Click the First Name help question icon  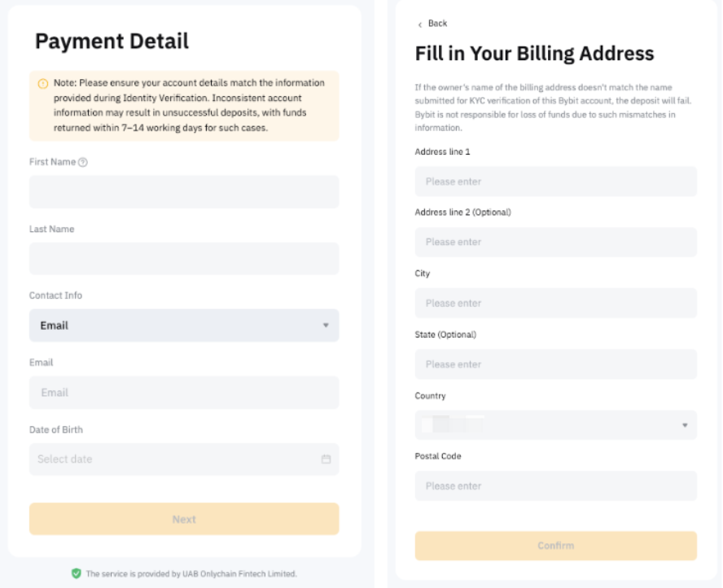83,162
